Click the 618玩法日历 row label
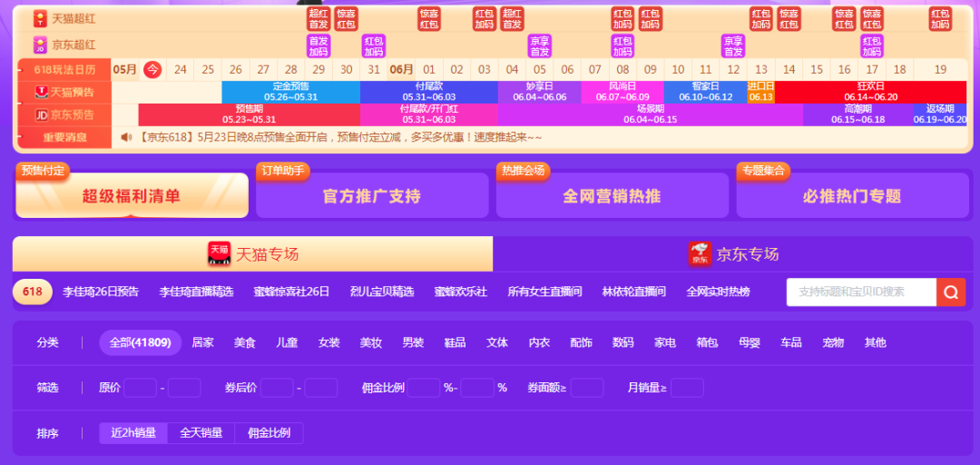 click(64, 69)
